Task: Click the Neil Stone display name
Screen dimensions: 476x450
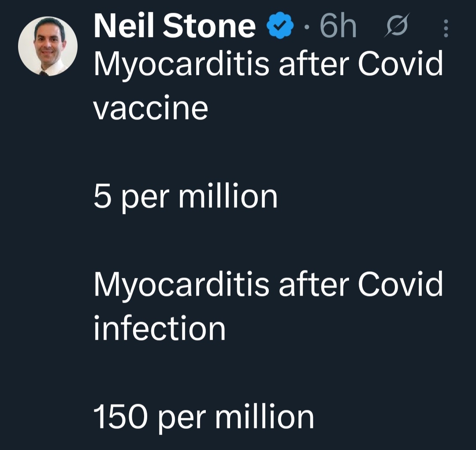Action: 175,26
